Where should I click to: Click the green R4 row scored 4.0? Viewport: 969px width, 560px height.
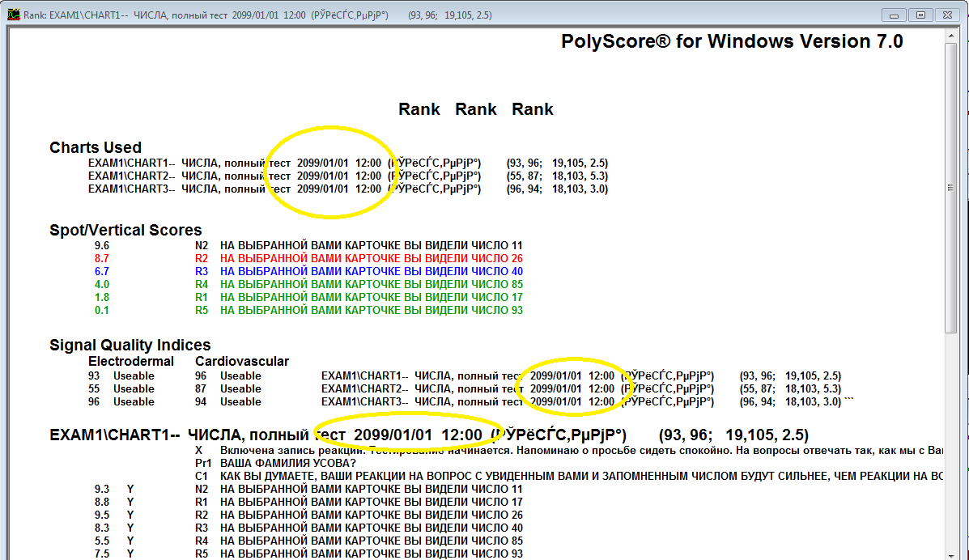click(308, 284)
